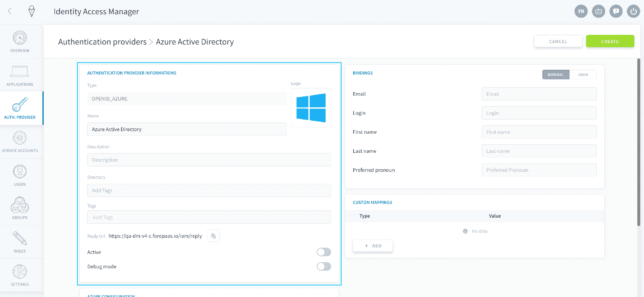Open the Applications laptop icon
Image resolution: width=644 pixels, height=297 pixels.
20,71
